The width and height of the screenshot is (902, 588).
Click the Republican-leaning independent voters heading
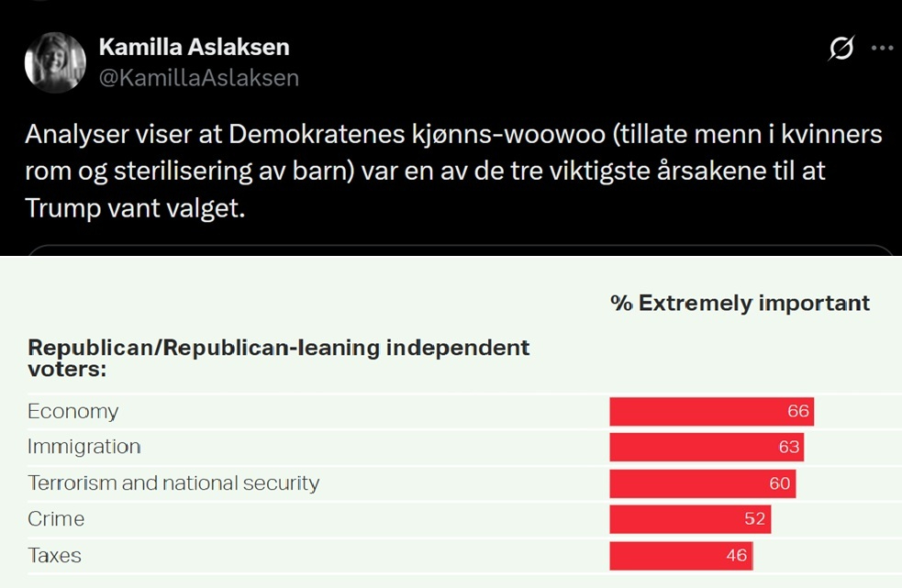coord(279,358)
